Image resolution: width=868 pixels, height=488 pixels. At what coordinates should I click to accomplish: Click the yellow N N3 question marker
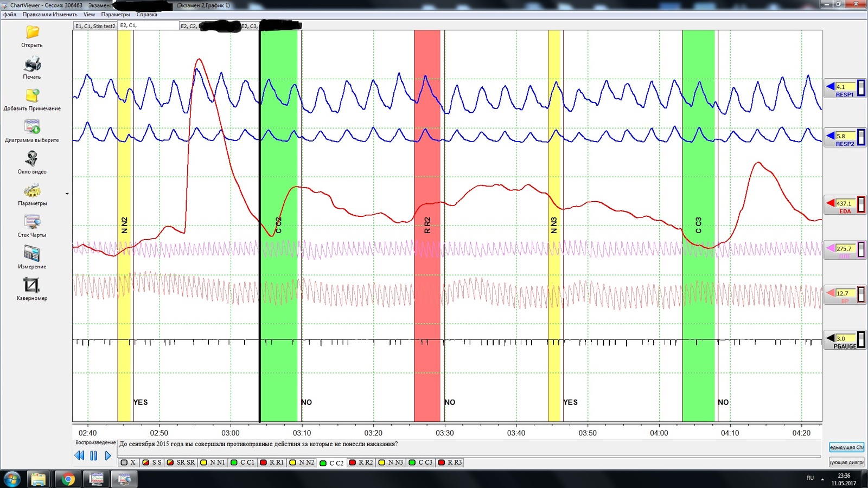[x=554, y=226]
